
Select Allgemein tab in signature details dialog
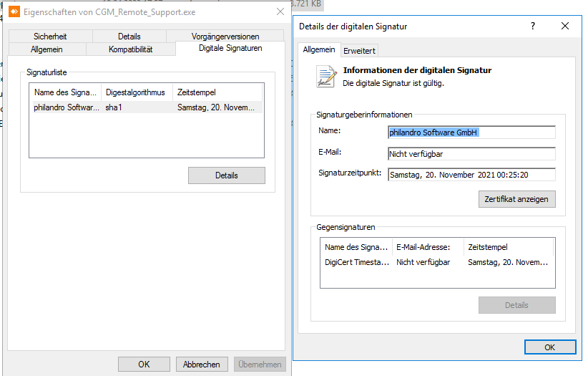coord(319,49)
